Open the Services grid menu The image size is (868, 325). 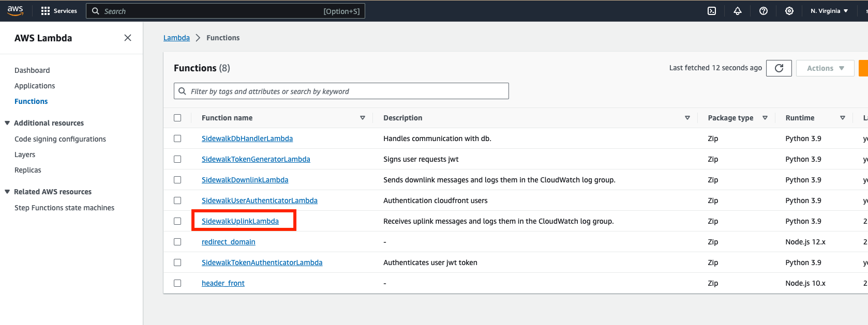pyautogui.click(x=46, y=11)
